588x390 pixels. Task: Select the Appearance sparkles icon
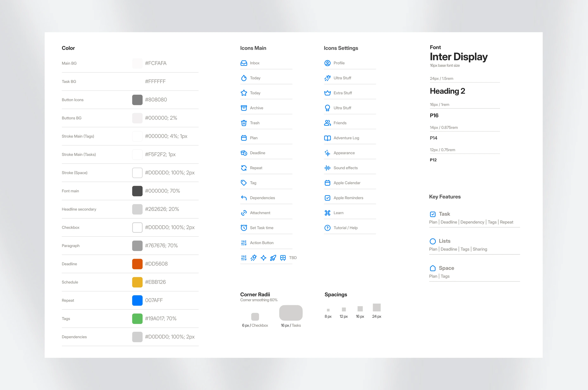click(x=327, y=153)
